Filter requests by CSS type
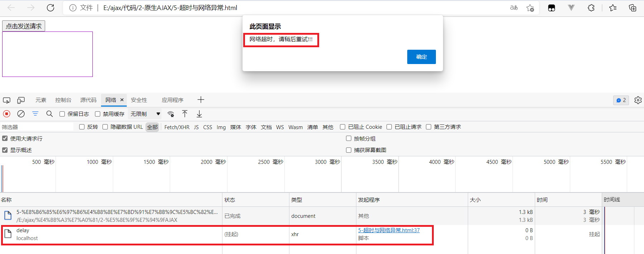This screenshot has width=644, height=254. pyautogui.click(x=208, y=127)
